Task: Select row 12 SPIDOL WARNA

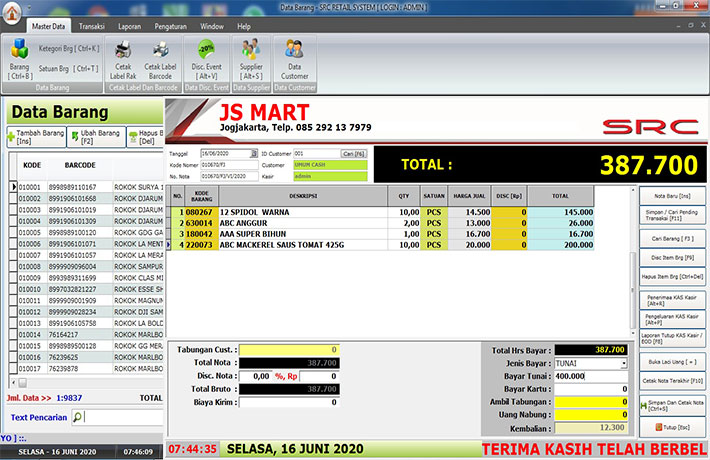Action: pyautogui.click(x=380, y=212)
